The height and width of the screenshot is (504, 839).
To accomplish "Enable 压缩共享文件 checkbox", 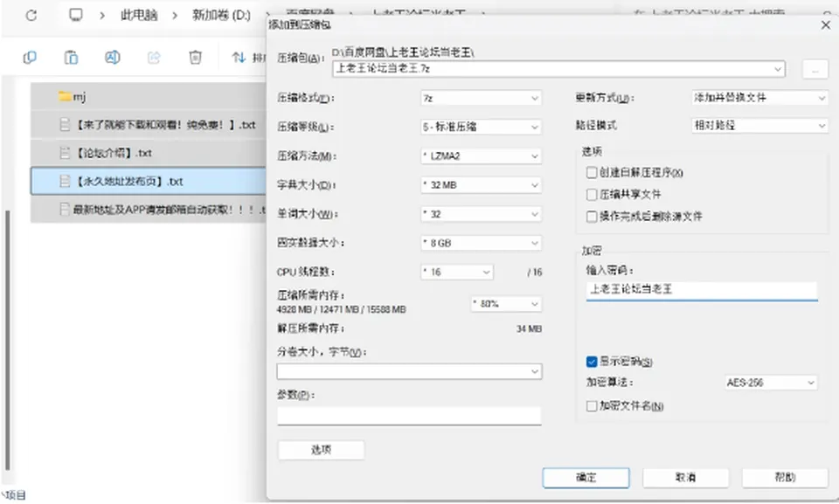I will coord(592,194).
